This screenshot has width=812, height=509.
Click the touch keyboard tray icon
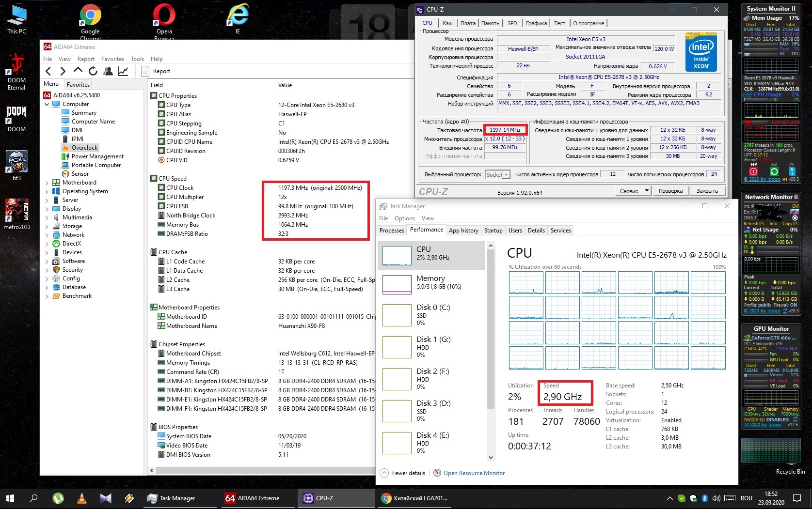coord(730,498)
